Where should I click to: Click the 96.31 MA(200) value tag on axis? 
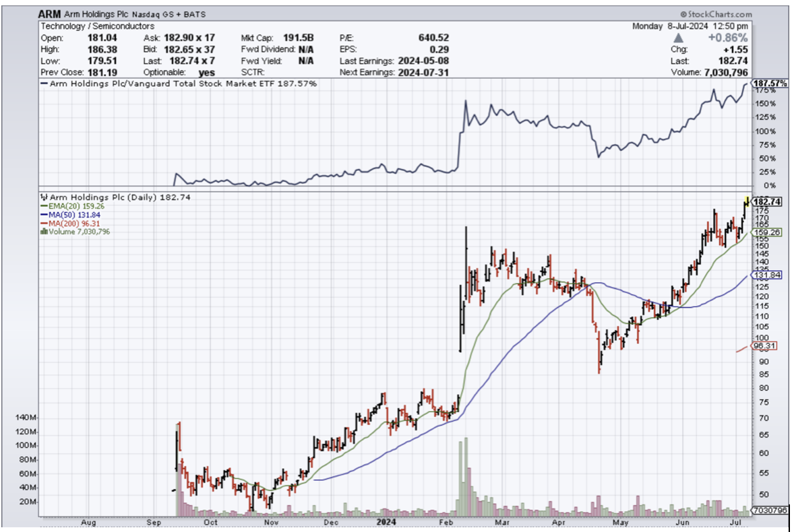point(766,347)
